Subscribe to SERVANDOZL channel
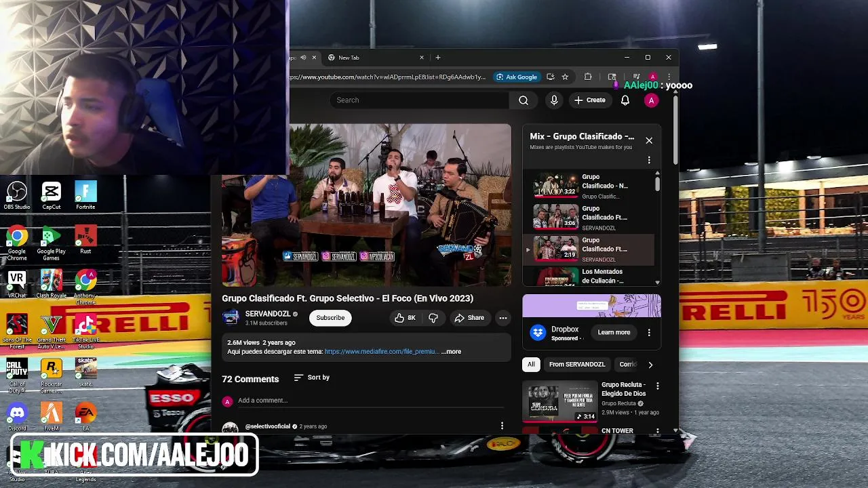The width and height of the screenshot is (868, 488). (330, 318)
